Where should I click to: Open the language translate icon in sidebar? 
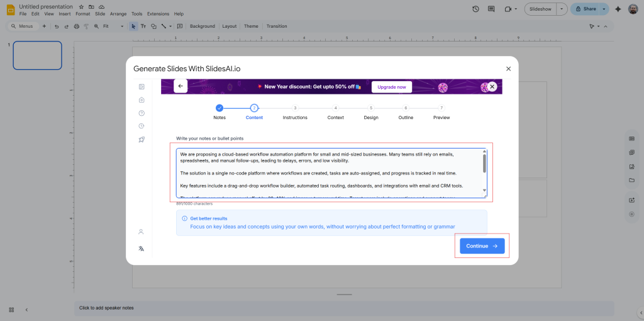[142, 249]
